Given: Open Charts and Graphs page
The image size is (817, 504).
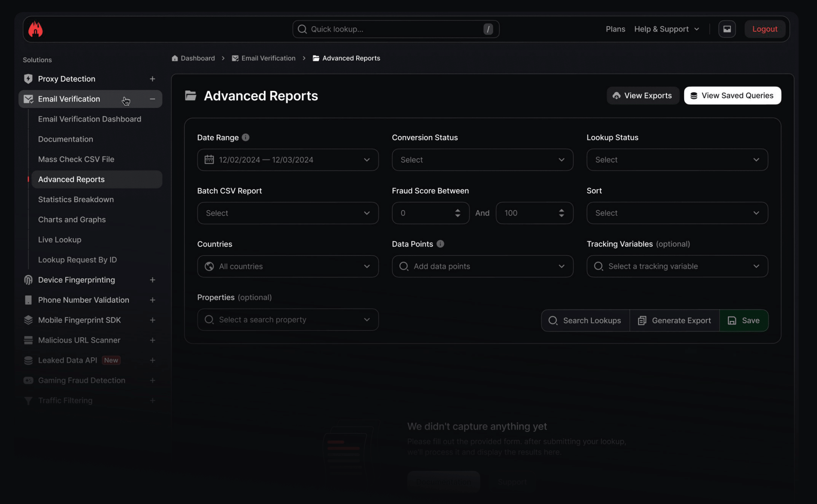Looking at the screenshot, I should [x=72, y=220].
